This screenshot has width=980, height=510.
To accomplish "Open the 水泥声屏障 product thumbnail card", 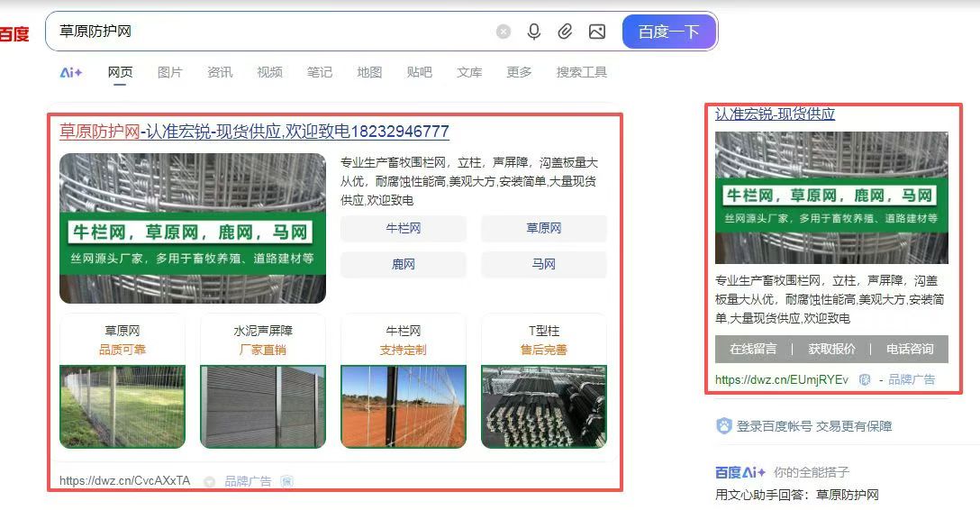I will pyautogui.click(x=263, y=381).
